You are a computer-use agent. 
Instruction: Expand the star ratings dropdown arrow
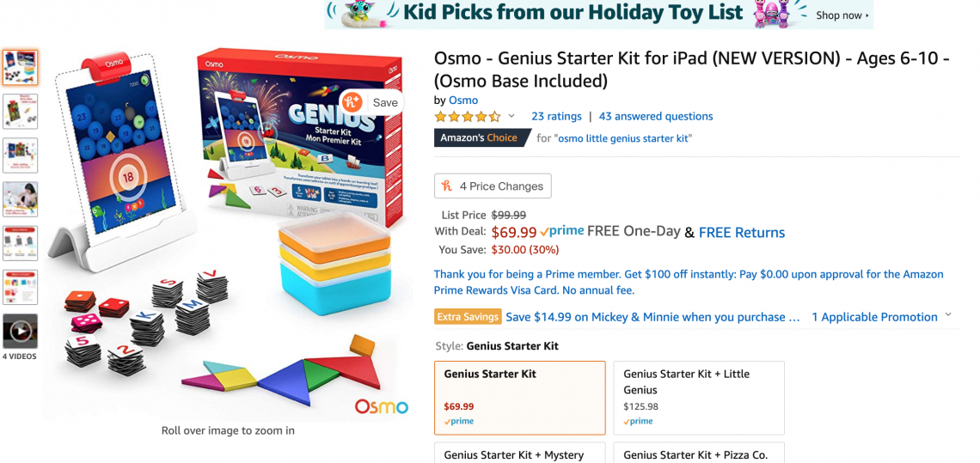coord(511,116)
